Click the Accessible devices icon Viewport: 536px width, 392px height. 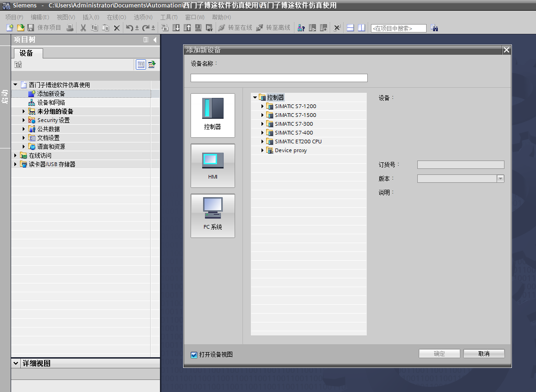(x=301, y=28)
